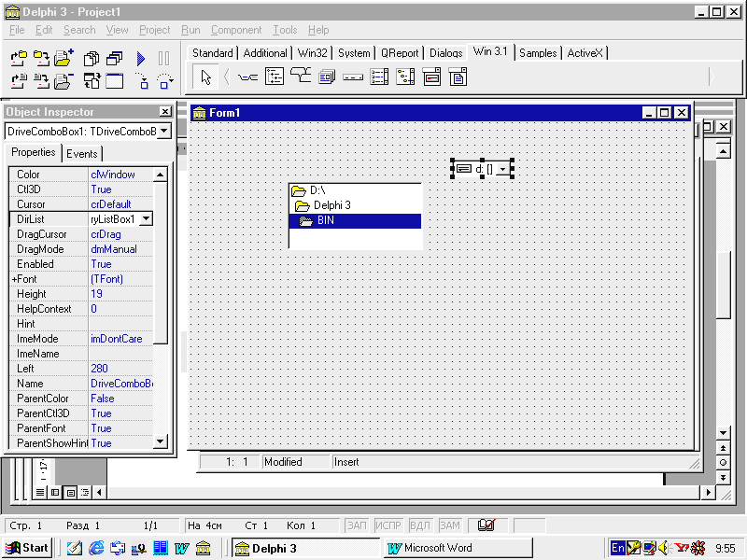Image resolution: width=747 pixels, height=560 pixels.
Task: Select the FilterComboBox component icon
Action: click(458, 77)
